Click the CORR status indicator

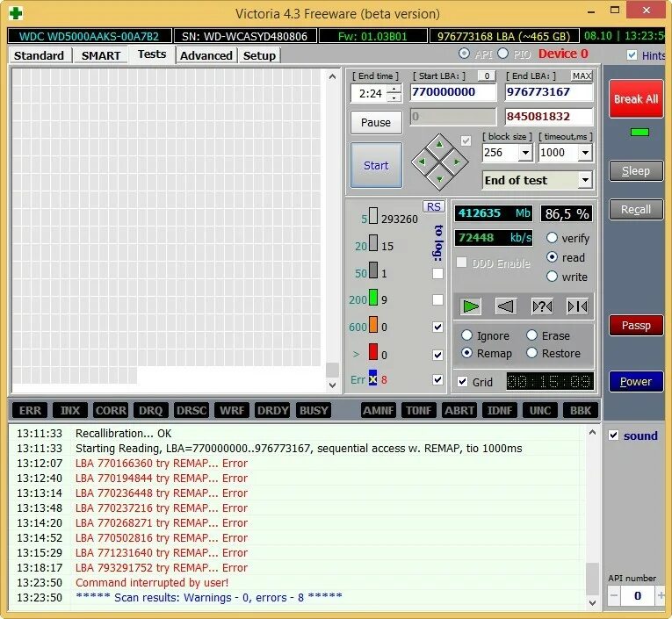(x=111, y=410)
